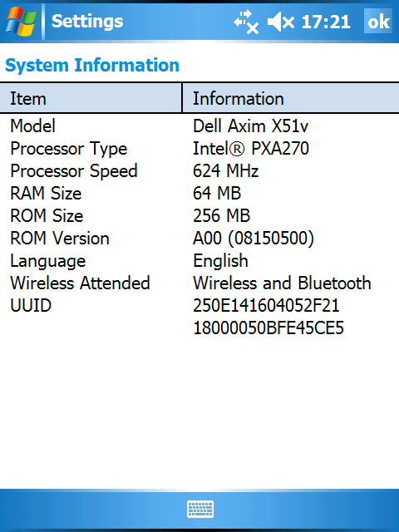Select the ROM Version row

click(199, 238)
